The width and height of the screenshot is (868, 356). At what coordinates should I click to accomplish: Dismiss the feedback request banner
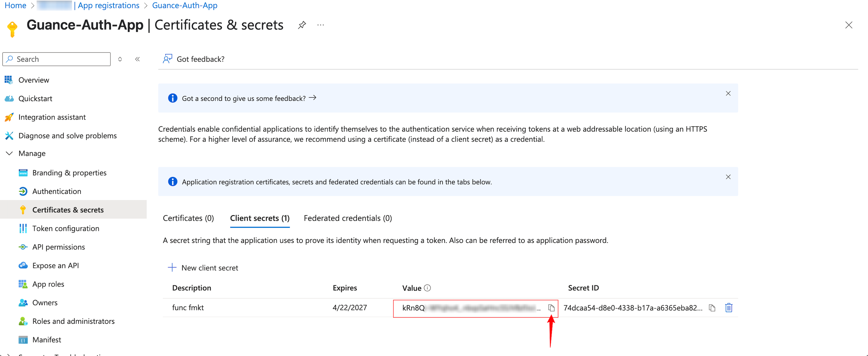click(x=728, y=94)
